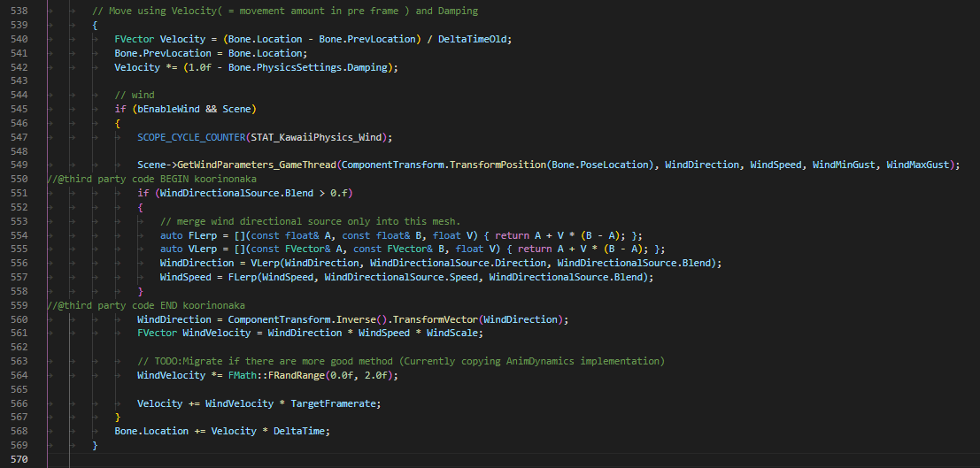Click '//@third party code BEGIN koorinonaka' comment
Image resolution: width=980 pixels, height=468 pixels.
coord(152,179)
